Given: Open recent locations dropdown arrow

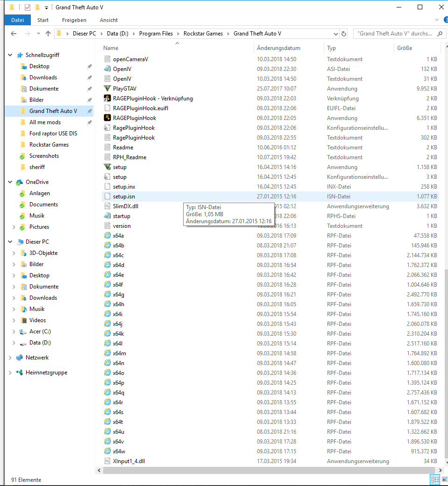Looking at the screenshot, I should [38, 34].
